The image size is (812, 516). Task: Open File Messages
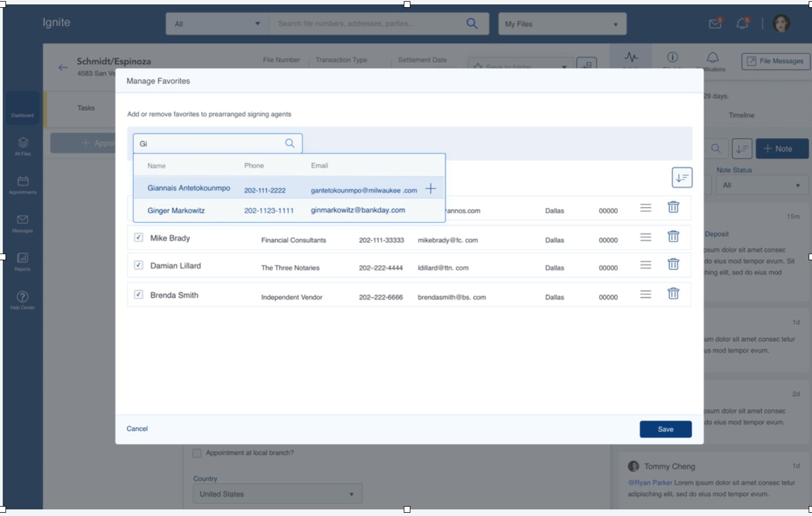point(775,61)
